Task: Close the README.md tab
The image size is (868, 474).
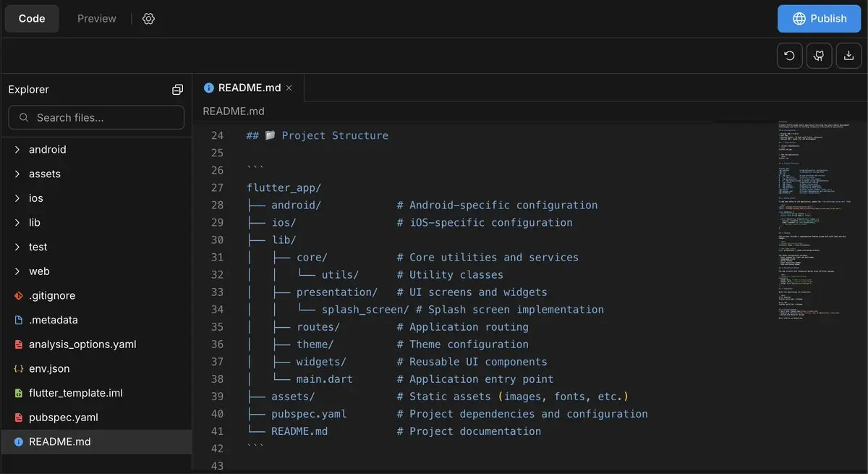Action: coord(289,88)
